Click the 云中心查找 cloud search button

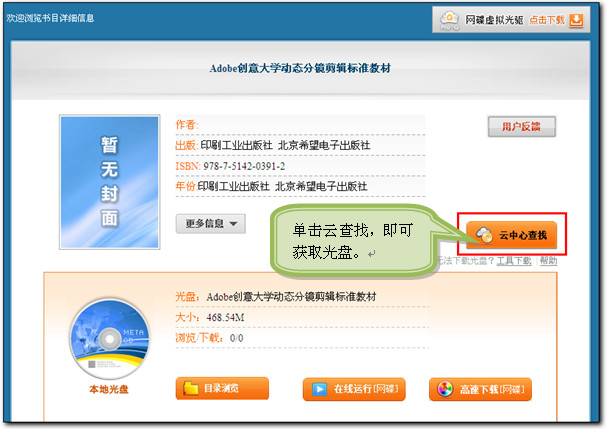[512, 235]
